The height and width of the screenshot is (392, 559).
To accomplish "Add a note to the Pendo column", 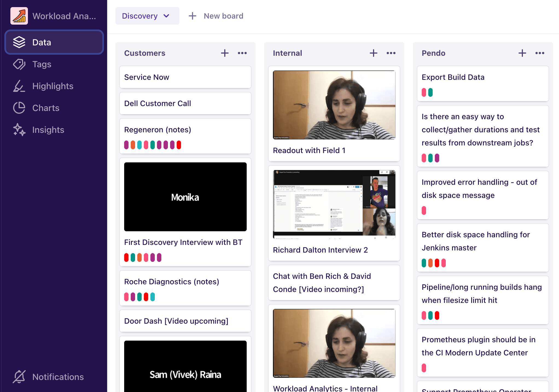I will point(522,53).
